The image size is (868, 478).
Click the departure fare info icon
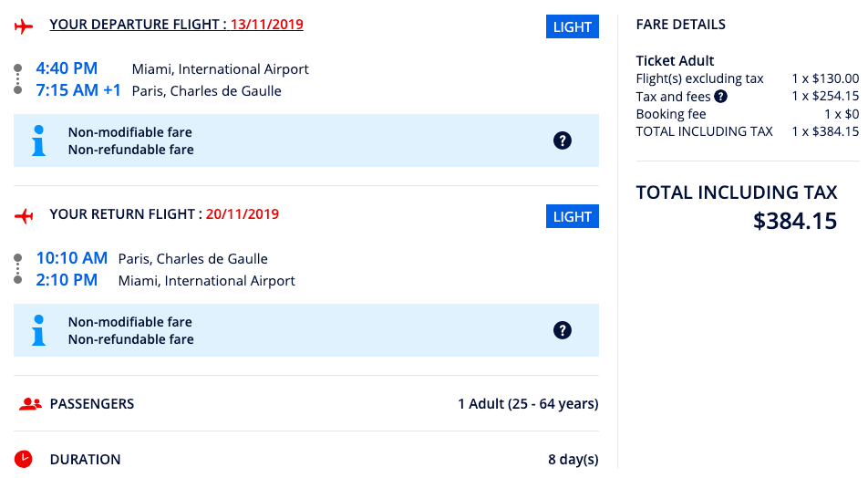pos(38,140)
